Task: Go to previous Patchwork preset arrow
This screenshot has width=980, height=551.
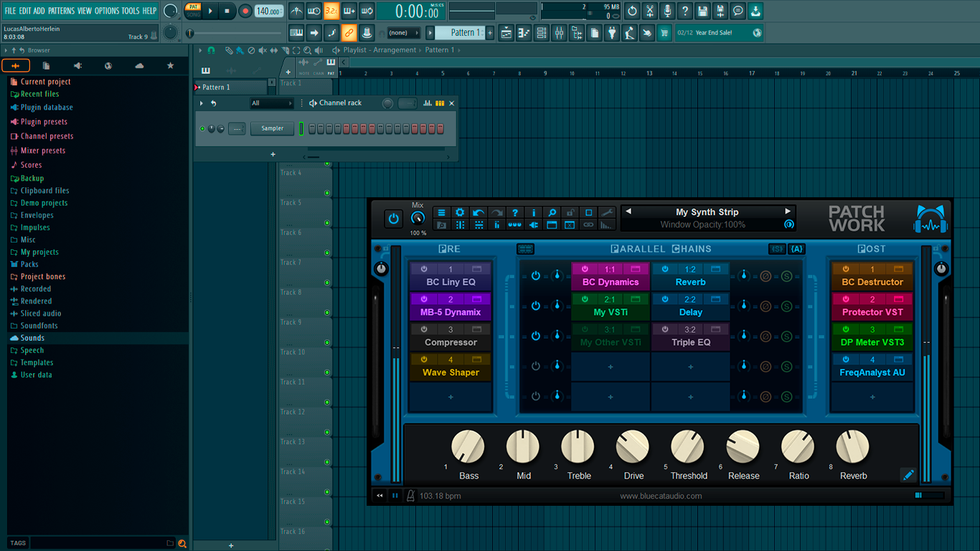Action: [629, 212]
